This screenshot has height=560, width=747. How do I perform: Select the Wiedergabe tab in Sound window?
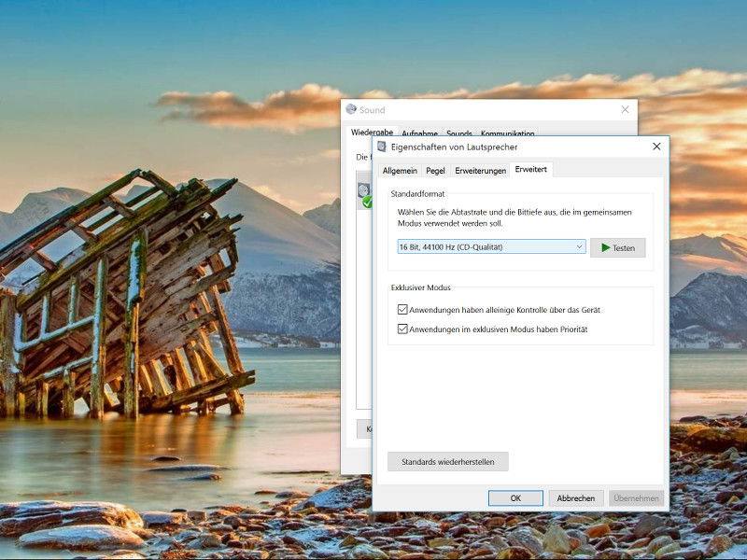tap(372, 132)
